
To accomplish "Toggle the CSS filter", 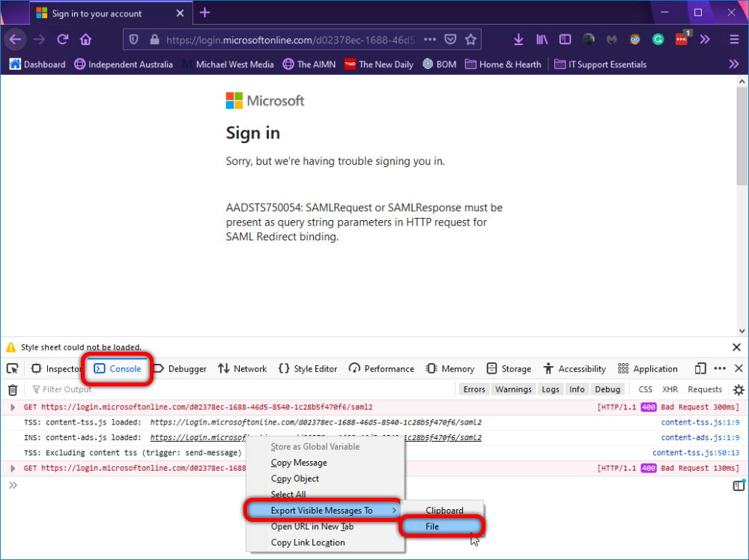I will [646, 389].
